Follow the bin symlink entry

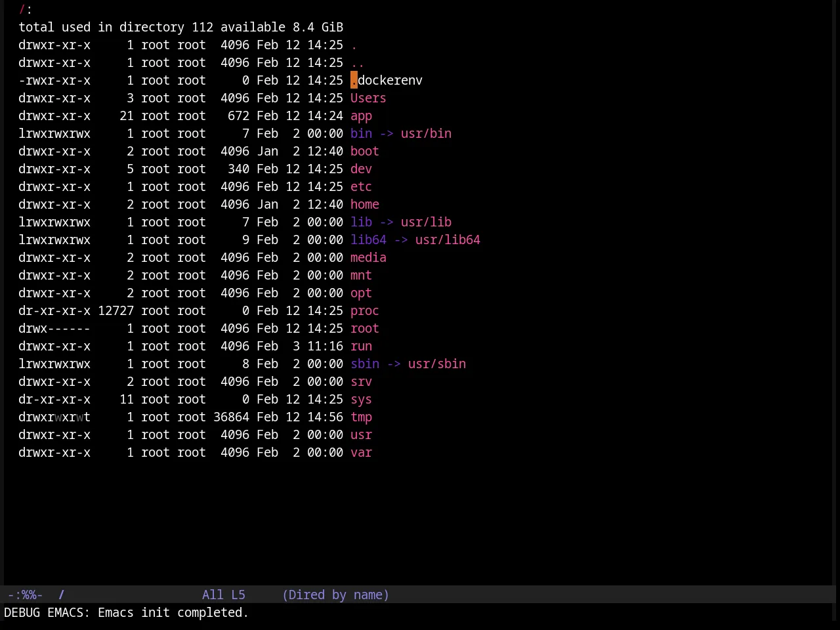click(361, 133)
